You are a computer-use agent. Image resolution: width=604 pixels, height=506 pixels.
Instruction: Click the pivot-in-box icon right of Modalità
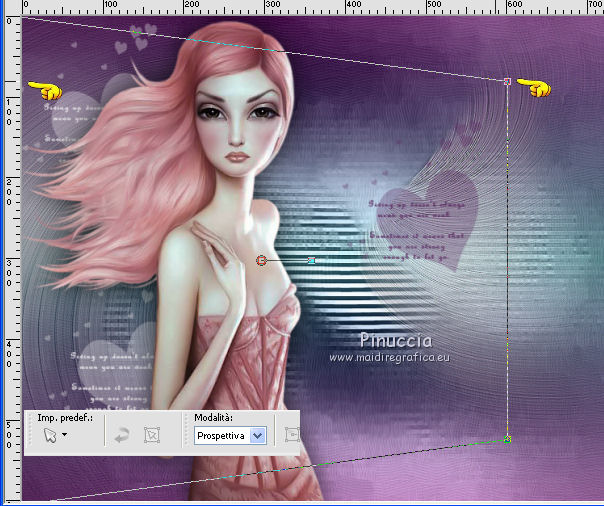coord(293,435)
